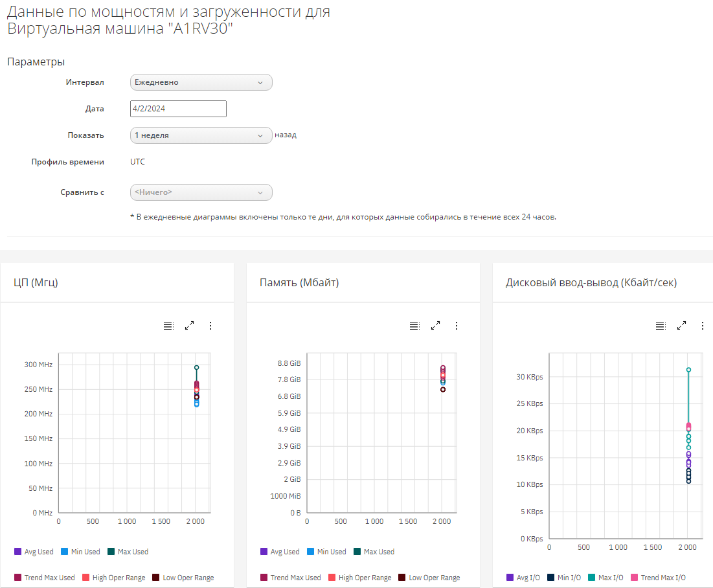This screenshot has height=588, width=713.
Task: Open the Memory chart three-dot menu
Action: click(457, 326)
